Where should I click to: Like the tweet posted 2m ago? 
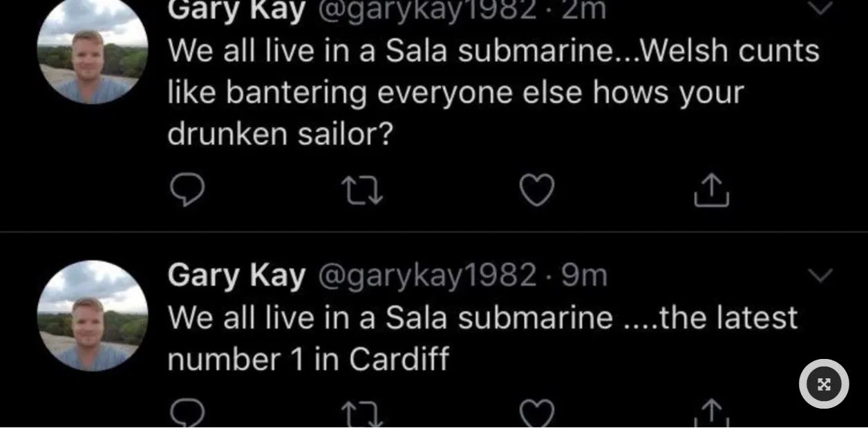[x=537, y=190]
